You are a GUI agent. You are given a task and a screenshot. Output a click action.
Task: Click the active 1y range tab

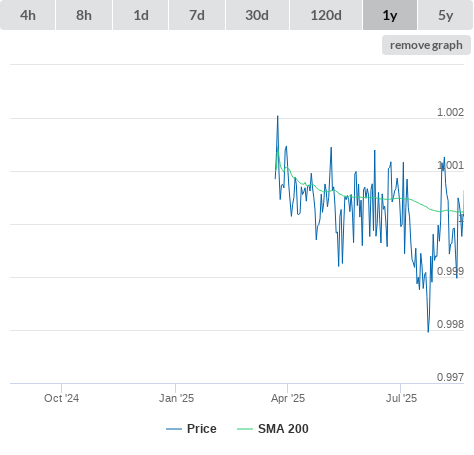390,15
